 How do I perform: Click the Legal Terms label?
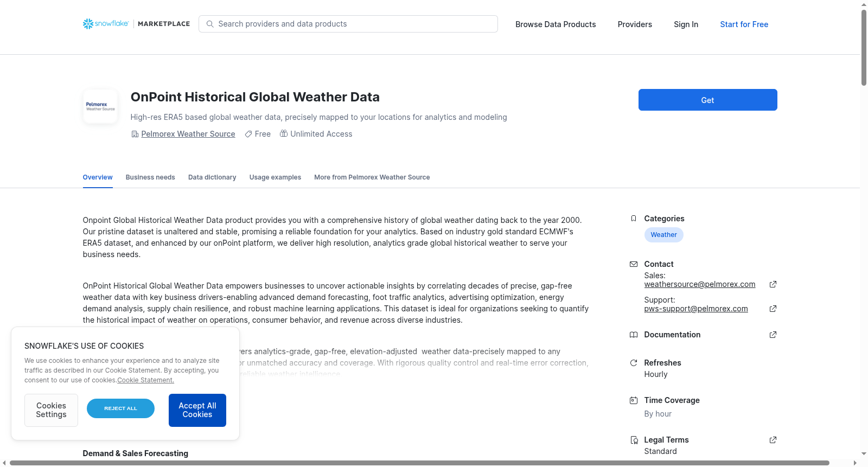pos(666,440)
